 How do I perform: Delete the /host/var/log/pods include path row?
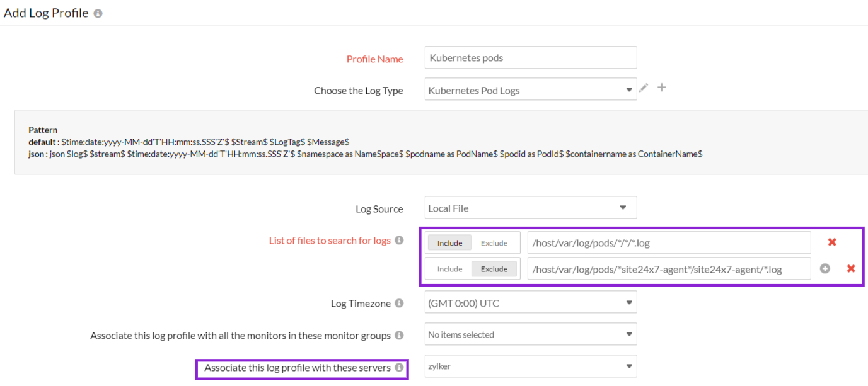[x=831, y=242]
